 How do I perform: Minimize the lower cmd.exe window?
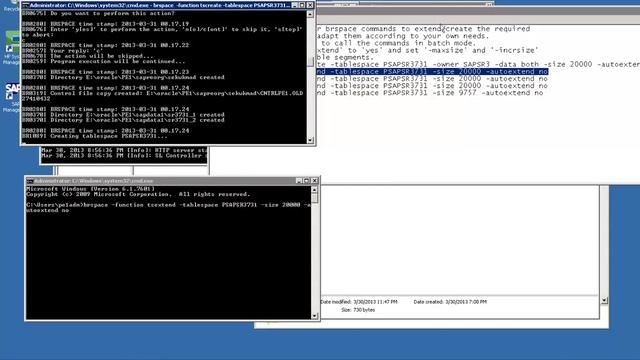pyautogui.click(x=299, y=180)
